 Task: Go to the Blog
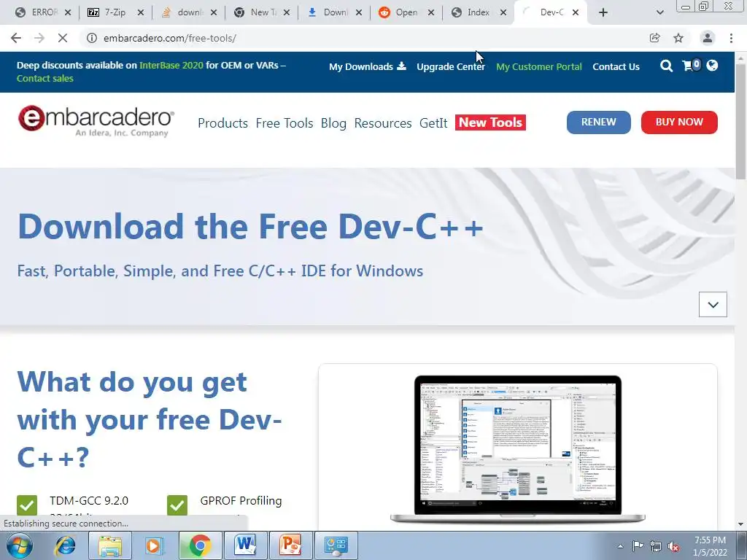(x=333, y=122)
